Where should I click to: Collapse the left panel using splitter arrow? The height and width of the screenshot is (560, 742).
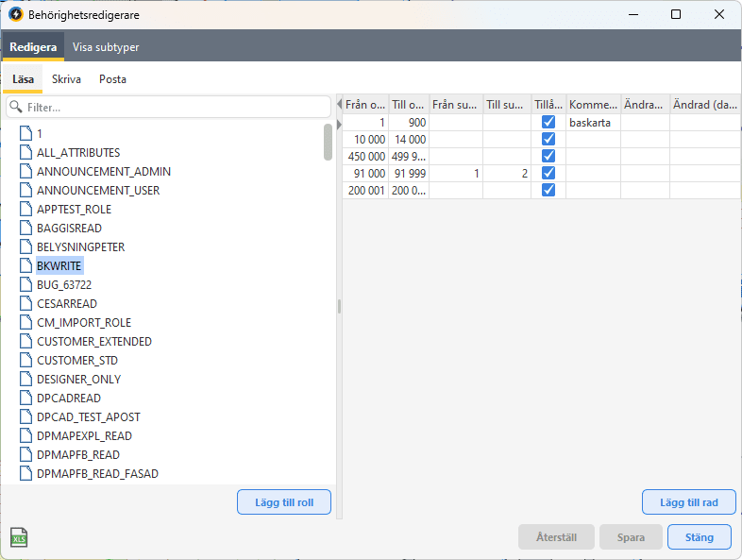[x=339, y=103]
